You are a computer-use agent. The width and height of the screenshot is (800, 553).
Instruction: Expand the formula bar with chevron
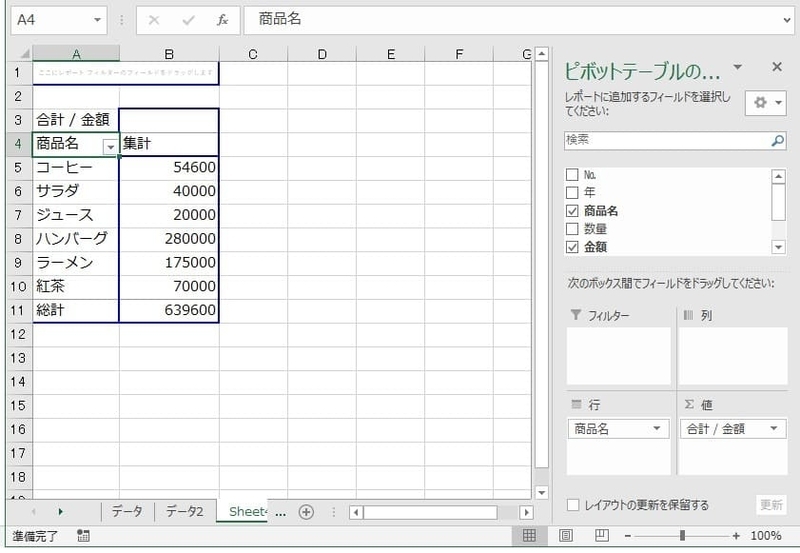[x=787, y=20]
